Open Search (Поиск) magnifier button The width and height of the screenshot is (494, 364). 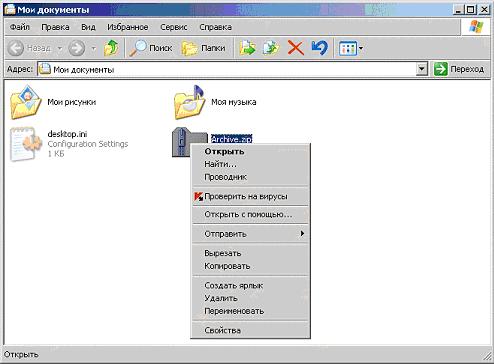pyautogui.click(x=151, y=48)
